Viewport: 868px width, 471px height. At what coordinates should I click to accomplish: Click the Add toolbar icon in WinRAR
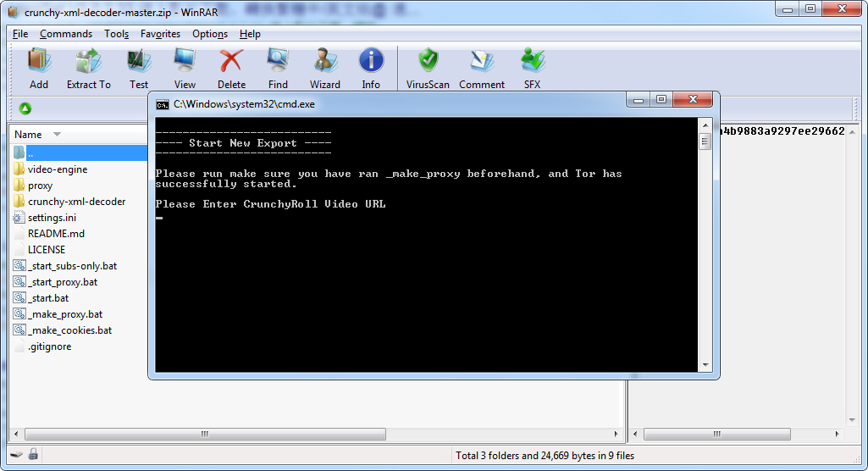pos(39,68)
